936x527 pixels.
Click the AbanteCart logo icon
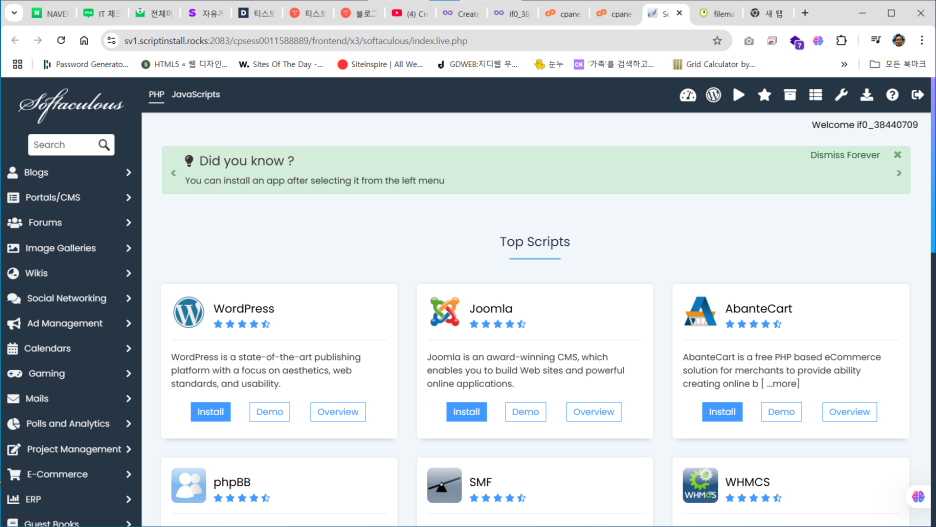pos(700,312)
